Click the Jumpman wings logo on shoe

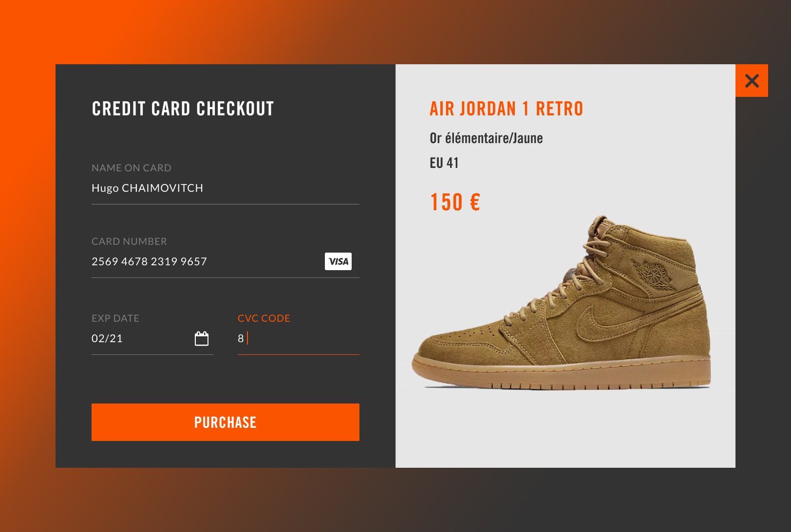pyautogui.click(x=656, y=274)
